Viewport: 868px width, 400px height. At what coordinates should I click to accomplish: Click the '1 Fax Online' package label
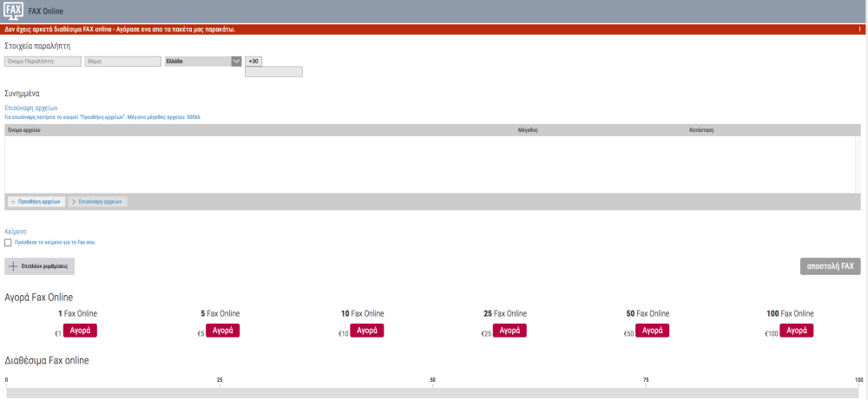point(77,314)
